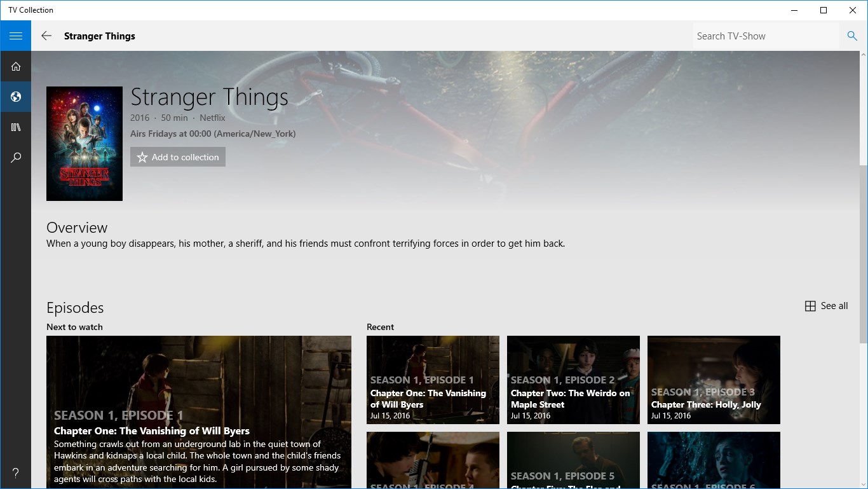The width and height of the screenshot is (868, 489).
Task: Open the help question mark icon
Action: [15, 473]
